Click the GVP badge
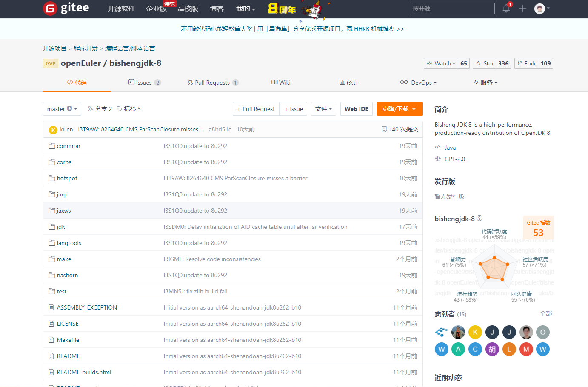 [x=51, y=63]
